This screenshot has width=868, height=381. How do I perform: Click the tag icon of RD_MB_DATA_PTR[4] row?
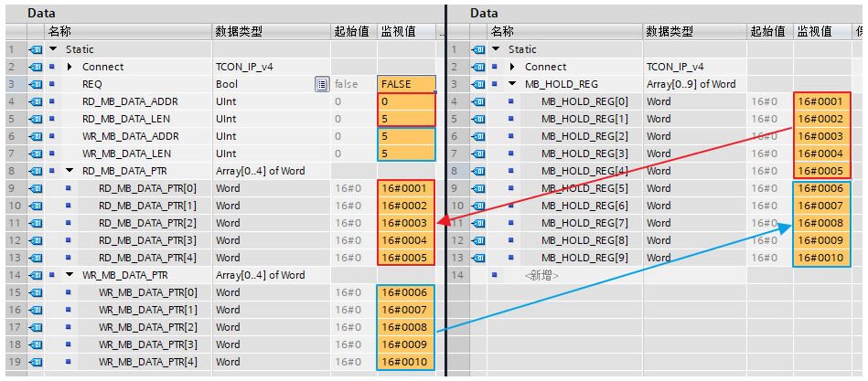point(36,258)
